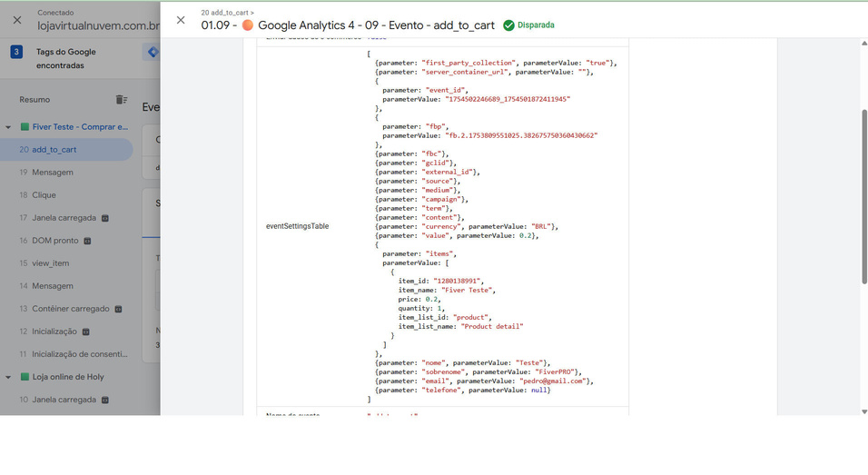Click the badge icon beside 10 Janela carregada

point(105,400)
